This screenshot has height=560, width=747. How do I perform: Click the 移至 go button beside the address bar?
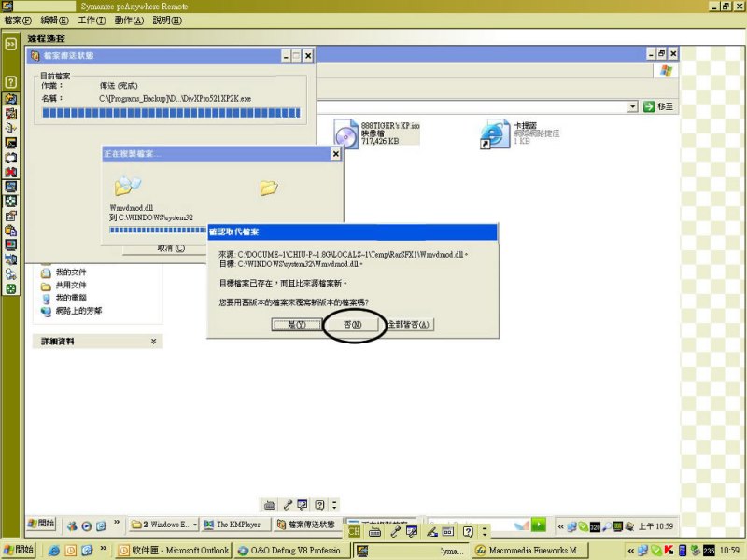pos(659,106)
